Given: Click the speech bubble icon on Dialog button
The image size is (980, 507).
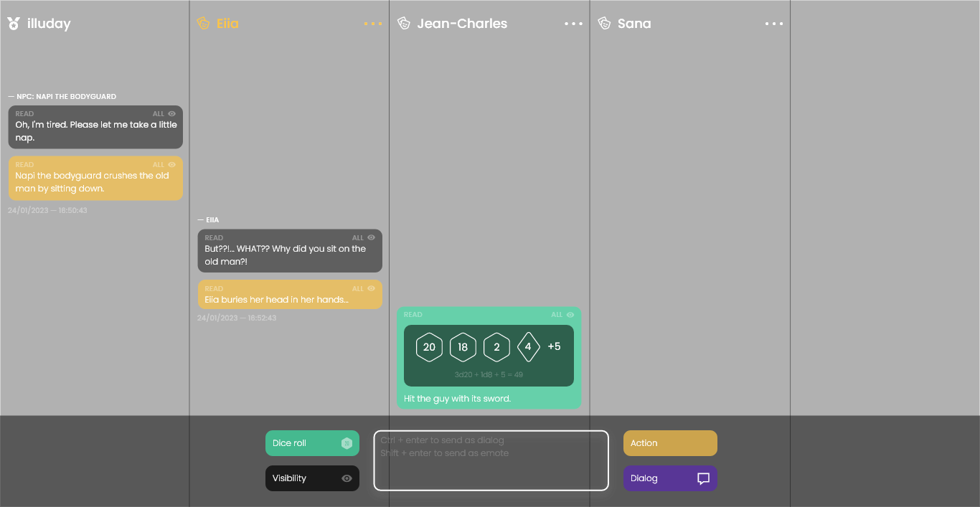Looking at the screenshot, I should 703,478.
